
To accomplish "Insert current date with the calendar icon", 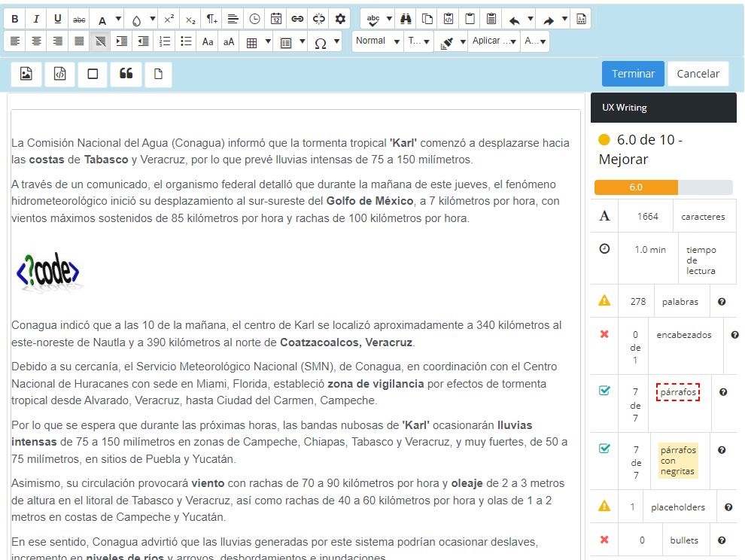I will pyautogui.click(x=275, y=19).
